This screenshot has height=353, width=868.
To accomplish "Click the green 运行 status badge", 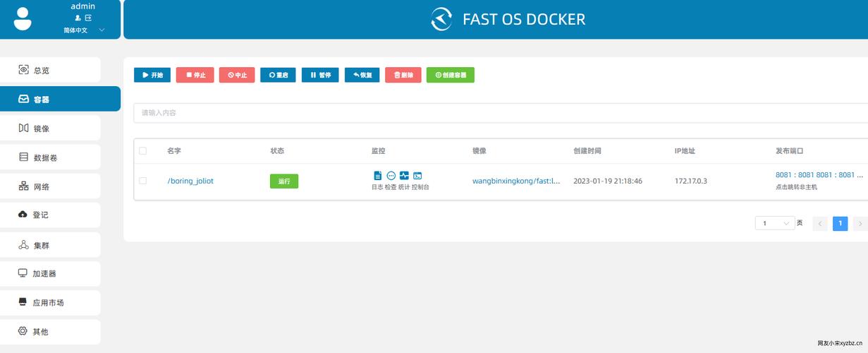I will pyautogui.click(x=284, y=181).
